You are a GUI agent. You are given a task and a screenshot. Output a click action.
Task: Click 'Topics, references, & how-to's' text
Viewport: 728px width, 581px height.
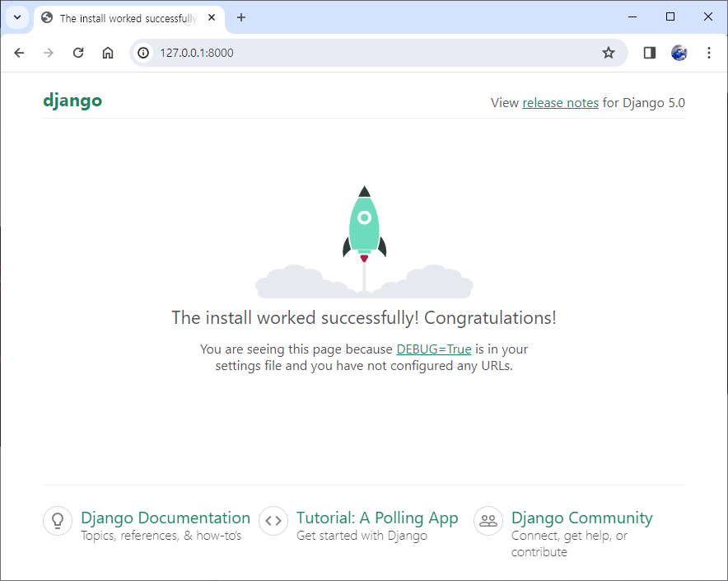[161, 536]
